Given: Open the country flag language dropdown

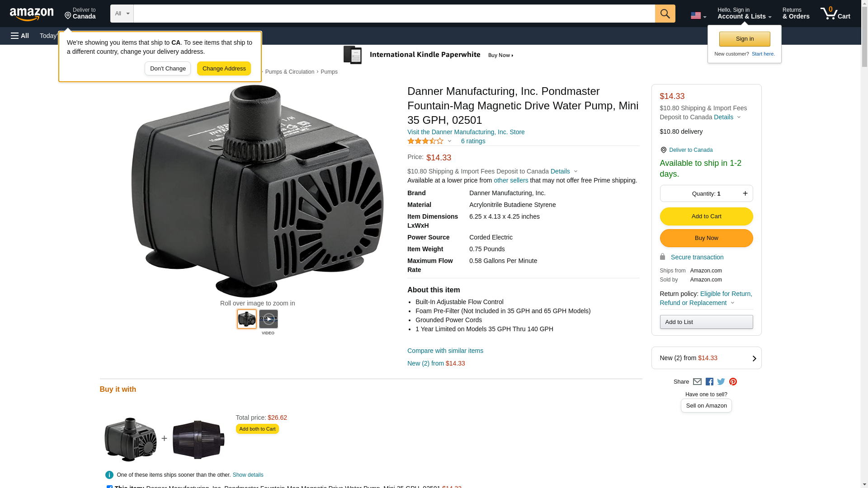Looking at the screenshot, I should [x=698, y=15].
